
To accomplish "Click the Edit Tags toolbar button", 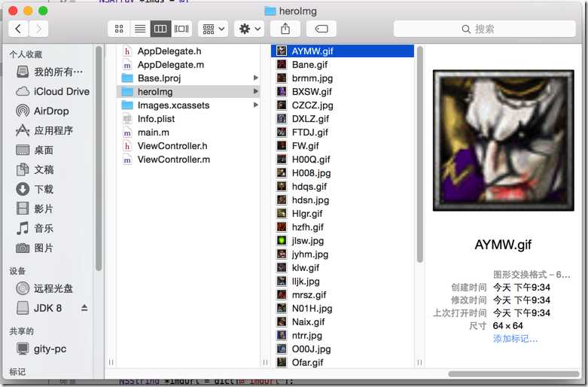I will click(x=321, y=29).
